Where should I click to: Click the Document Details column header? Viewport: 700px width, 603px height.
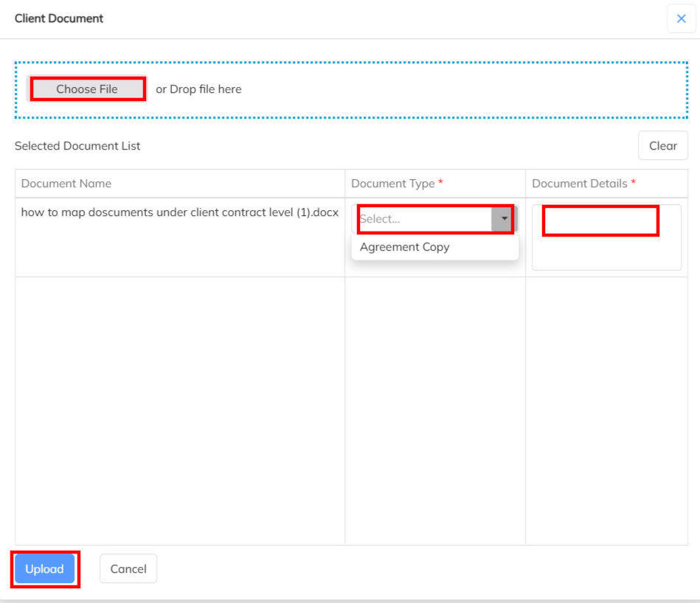[x=579, y=184]
